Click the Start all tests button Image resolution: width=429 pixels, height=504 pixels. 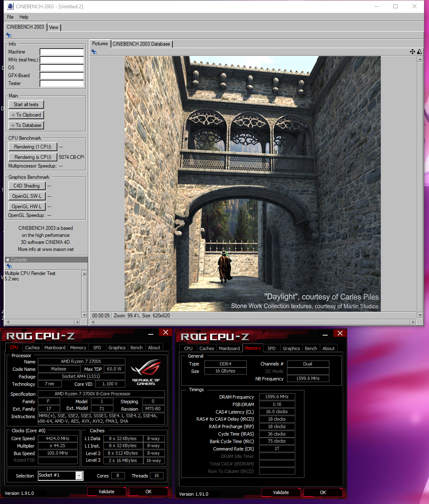point(26,105)
